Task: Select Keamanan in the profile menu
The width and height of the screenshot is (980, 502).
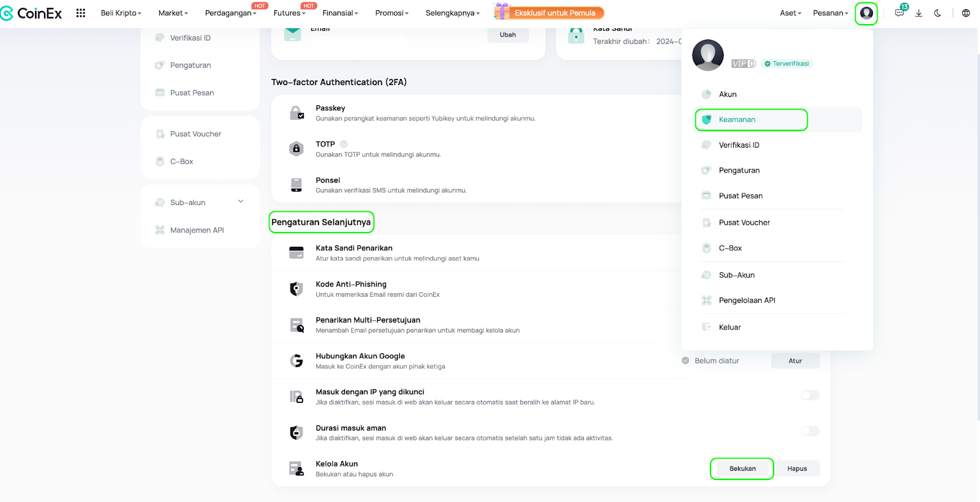Action: [737, 120]
